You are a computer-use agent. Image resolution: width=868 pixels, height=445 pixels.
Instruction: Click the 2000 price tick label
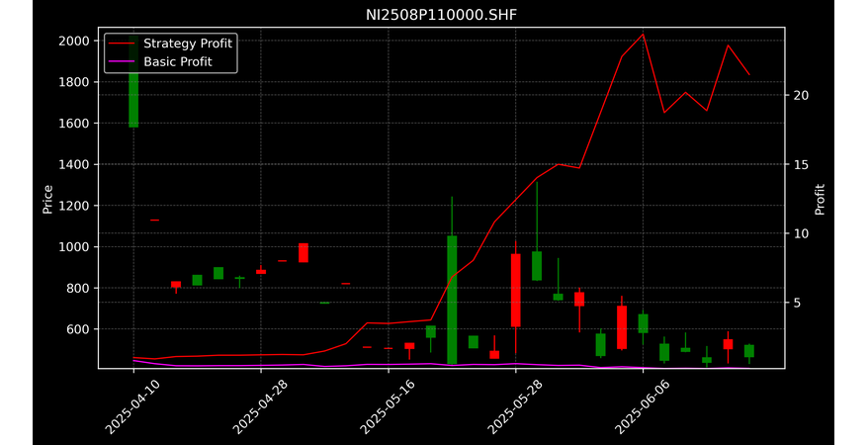pyautogui.click(x=75, y=41)
